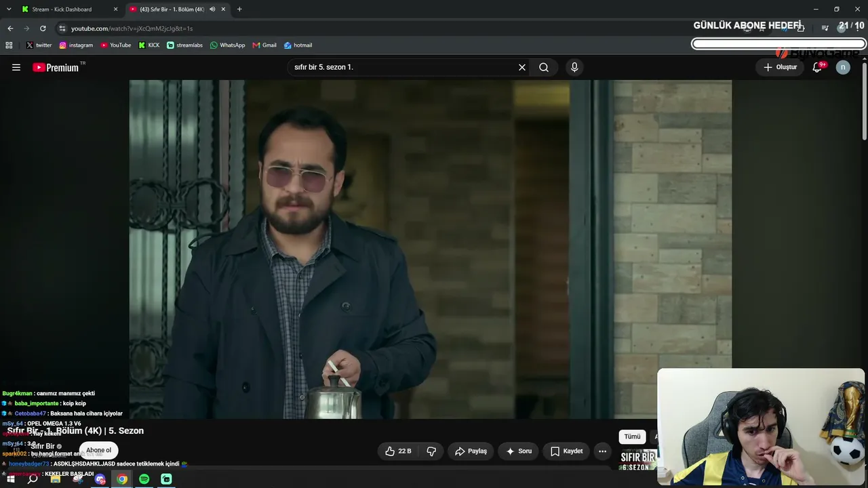Image resolution: width=868 pixels, height=488 pixels.
Task: Open Windows taskbar search
Action: [33, 479]
